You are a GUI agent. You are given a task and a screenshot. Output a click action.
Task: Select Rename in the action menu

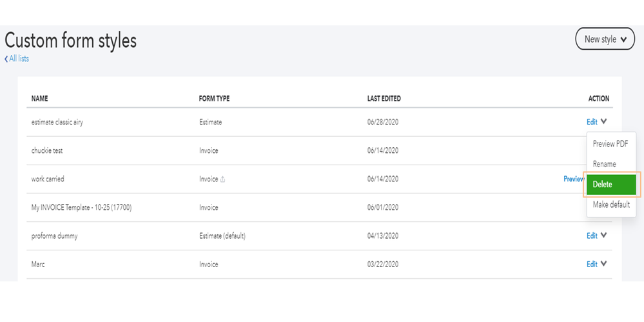point(604,164)
